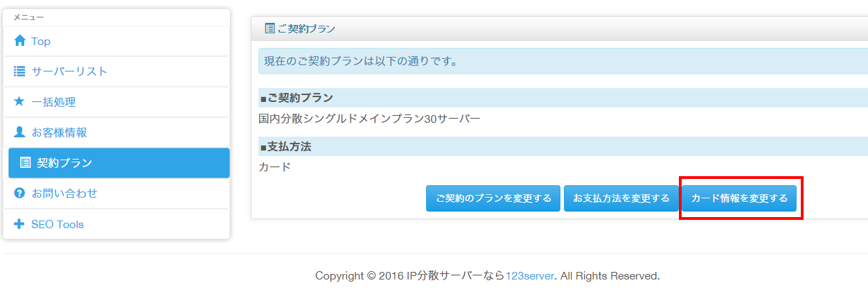Open お問い合わせ from the sidebar

coord(64,194)
